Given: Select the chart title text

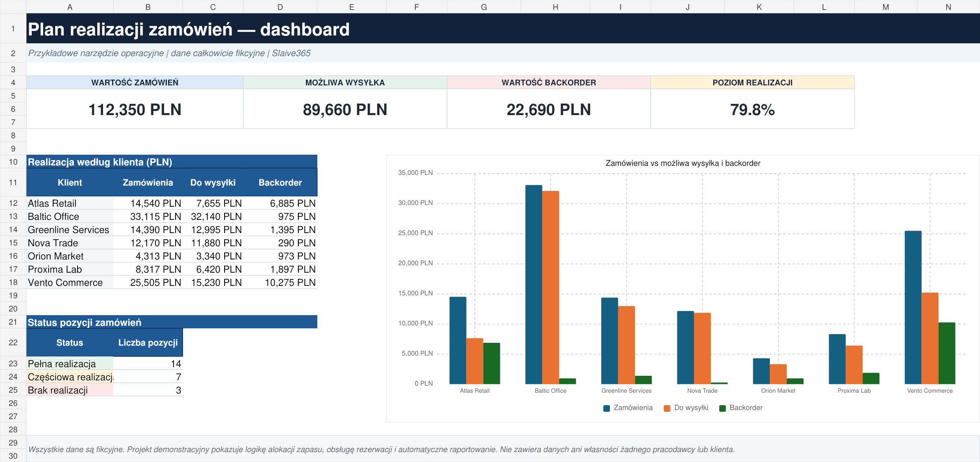Looking at the screenshot, I should pos(683,163).
